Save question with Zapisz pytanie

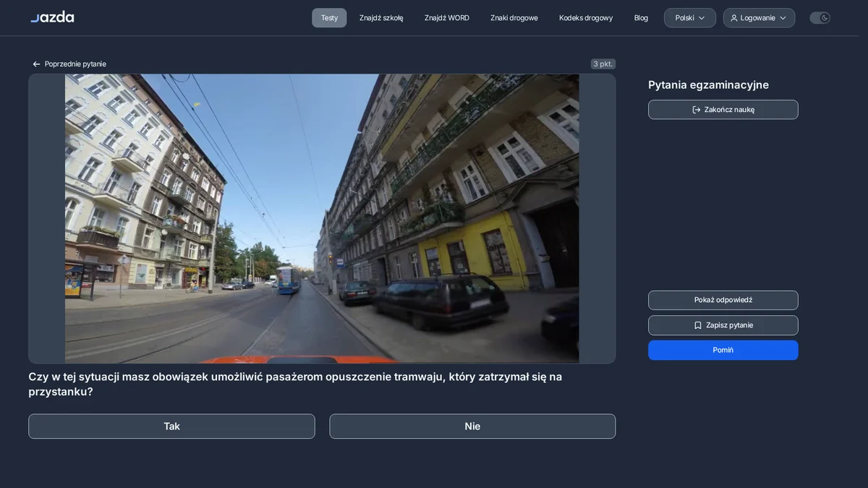(723, 325)
